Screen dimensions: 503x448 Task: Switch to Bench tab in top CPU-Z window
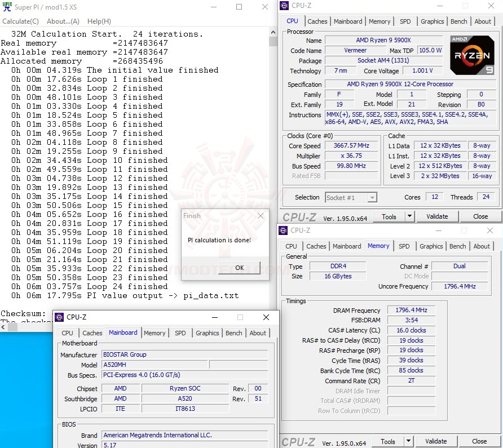tap(458, 21)
